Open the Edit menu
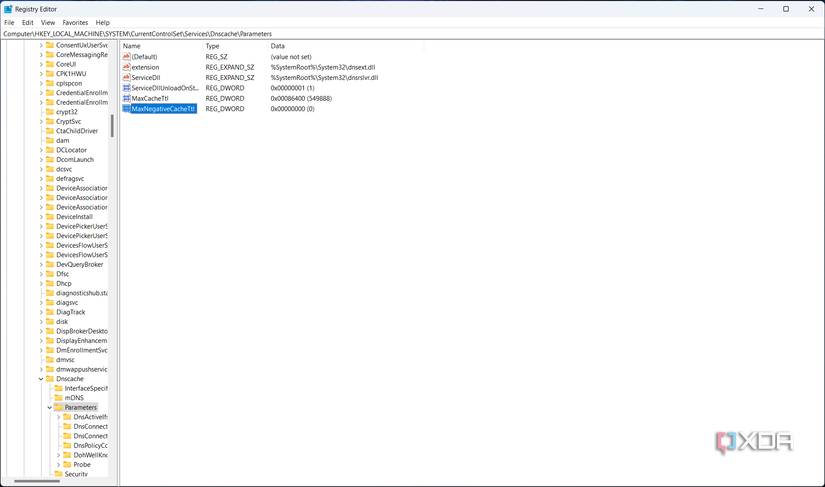The image size is (825, 487). click(27, 23)
